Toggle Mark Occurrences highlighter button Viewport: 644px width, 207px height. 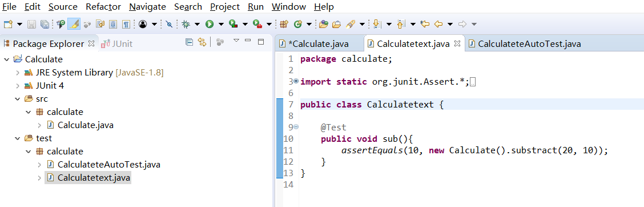coord(74,24)
